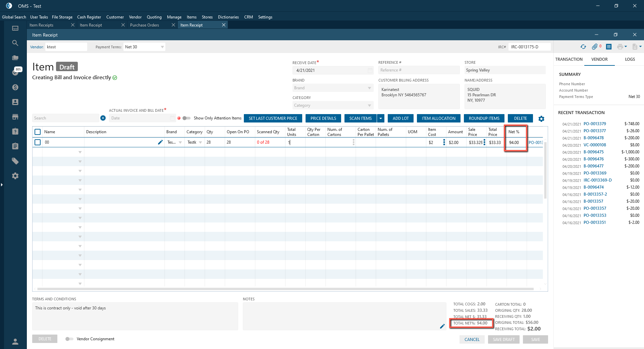Edit notes with the pencil icon
This screenshot has height=349, width=644.
click(x=442, y=326)
